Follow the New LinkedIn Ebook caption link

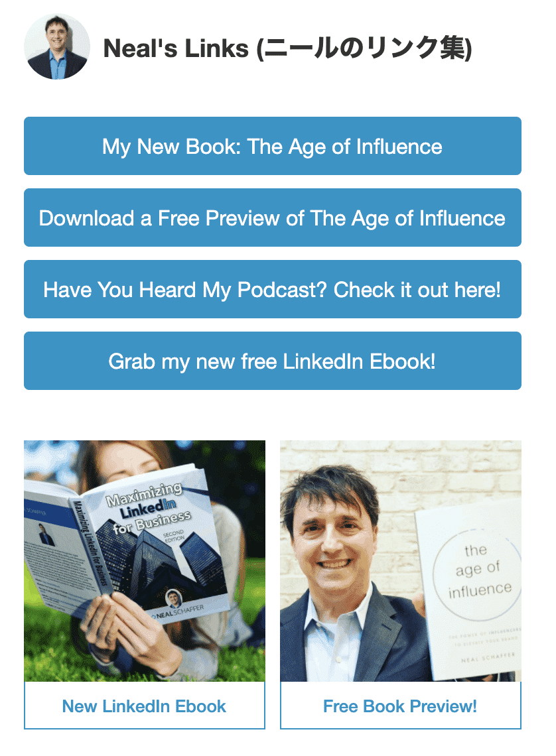point(144,706)
